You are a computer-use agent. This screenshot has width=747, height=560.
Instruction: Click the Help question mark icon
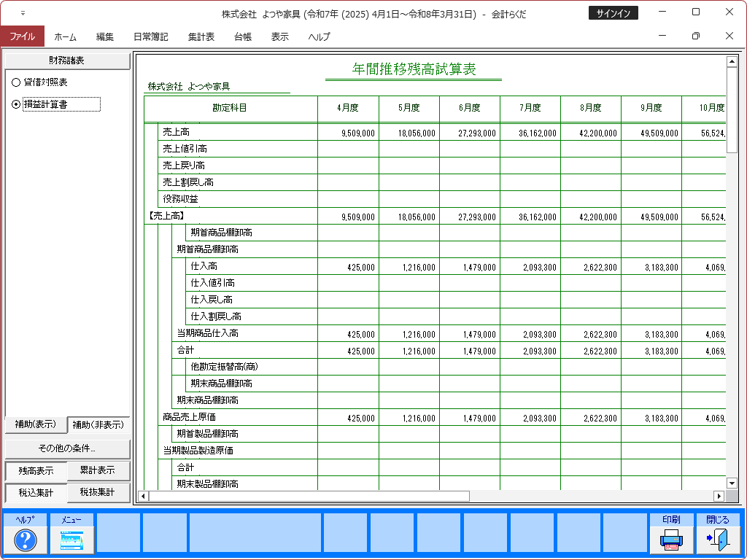tap(26, 540)
